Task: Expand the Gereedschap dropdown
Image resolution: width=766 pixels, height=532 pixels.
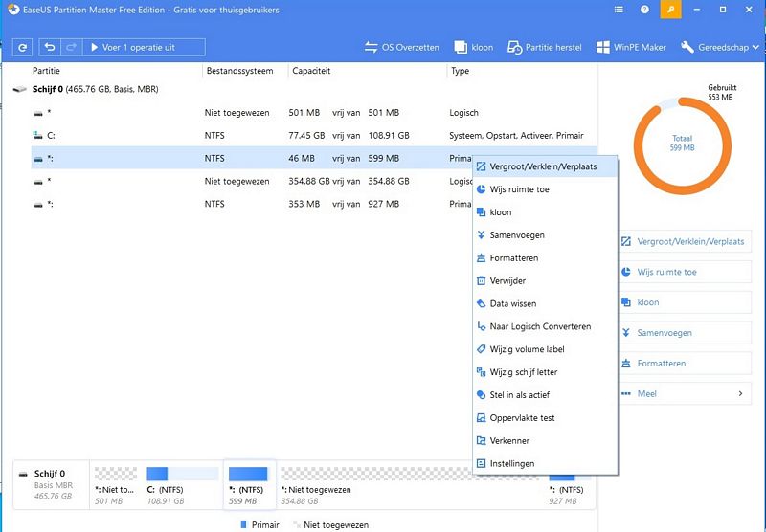Action: [x=720, y=47]
